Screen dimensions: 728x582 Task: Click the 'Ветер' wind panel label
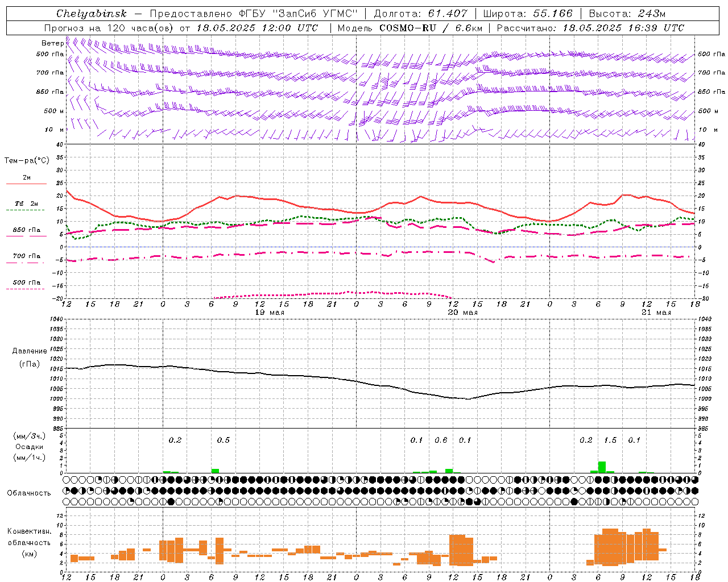click(53, 43)
